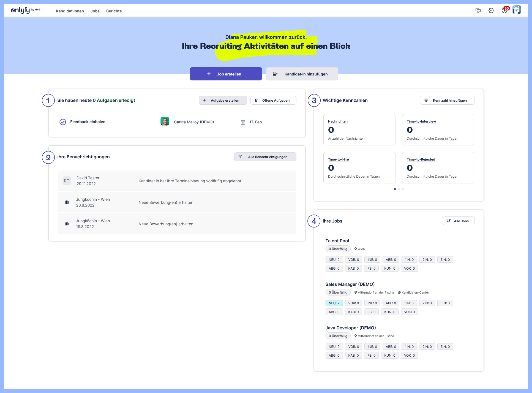This screenshot has height=393, width=532.
Task: Open the settings gear in top navigation
Action: coord(491,10)
